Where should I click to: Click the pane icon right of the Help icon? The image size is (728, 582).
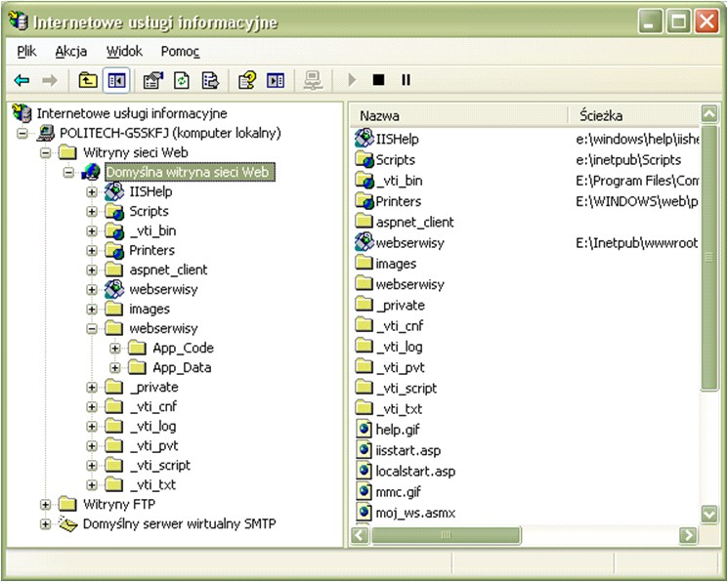[x=276, y=81]
